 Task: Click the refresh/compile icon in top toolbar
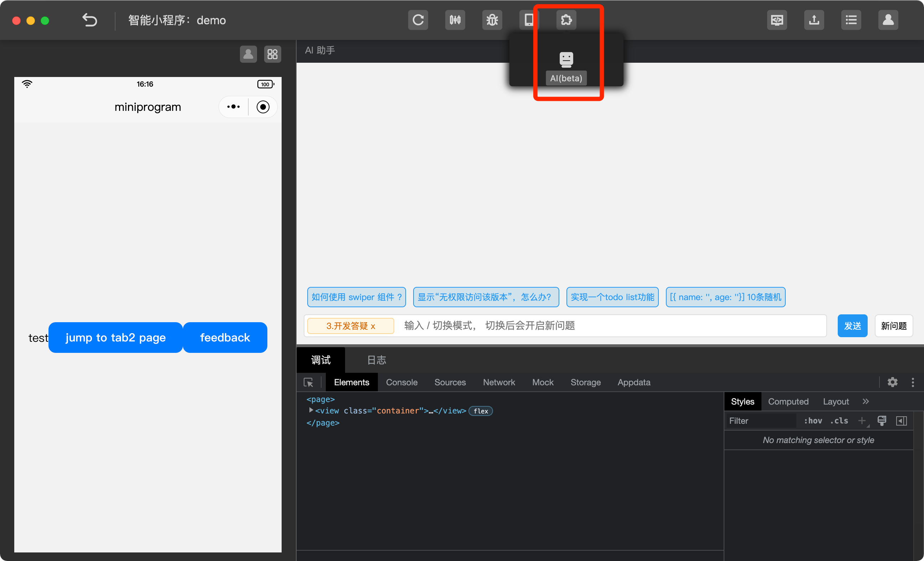pos(418,20)
